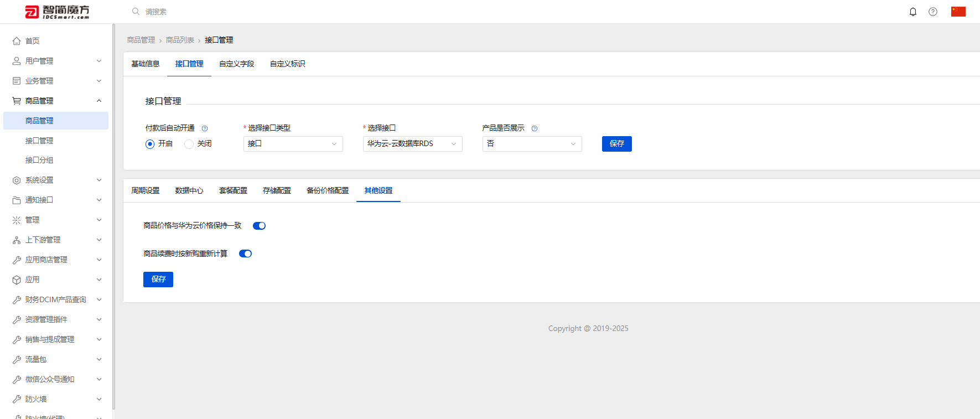
Task: Click the 业务管理 list icon
Action: [x=17, y=81]
